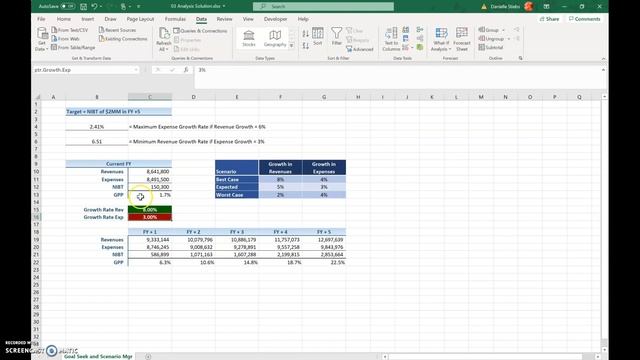
Task: Click Text to Columns icon
Action: [x=391, y=39]
